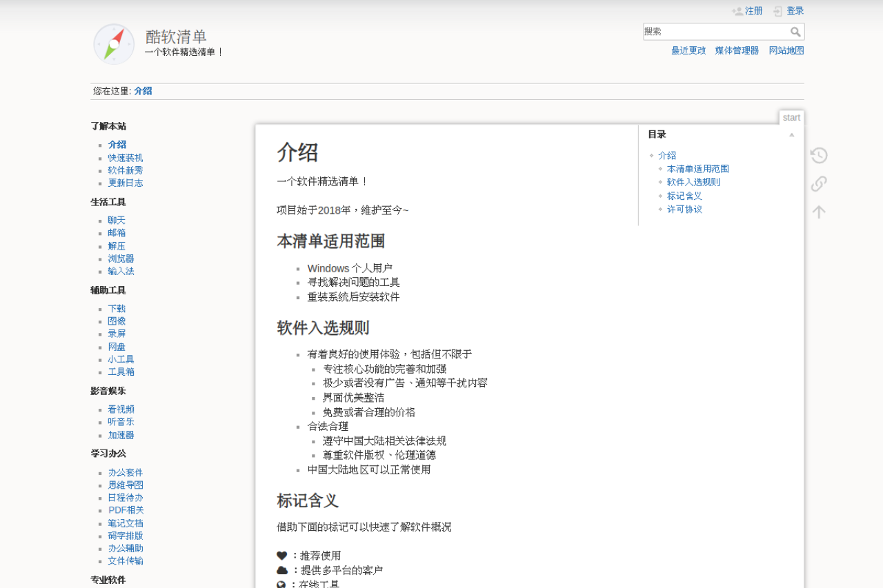Open 加速器 under 影音娱乐
Viewport: 883px width, 588px height.
click(x=121, y=434)
